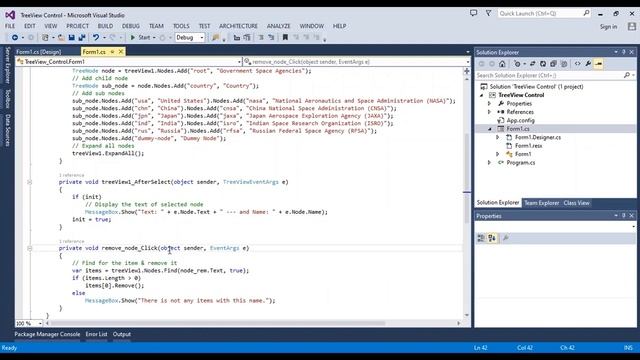Open the Start button dropdown arrow
This screenshot has width=640, height=360.
point(154,38)
